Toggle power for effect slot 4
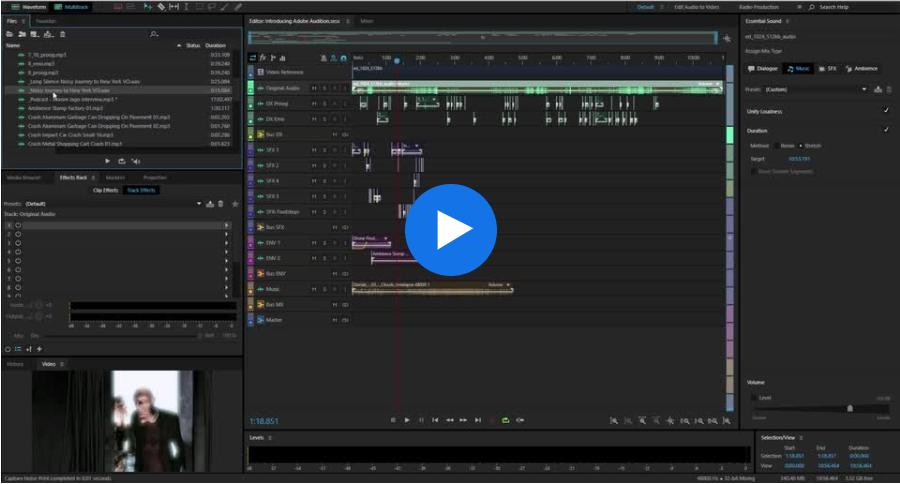 click(x=18, y=252)
